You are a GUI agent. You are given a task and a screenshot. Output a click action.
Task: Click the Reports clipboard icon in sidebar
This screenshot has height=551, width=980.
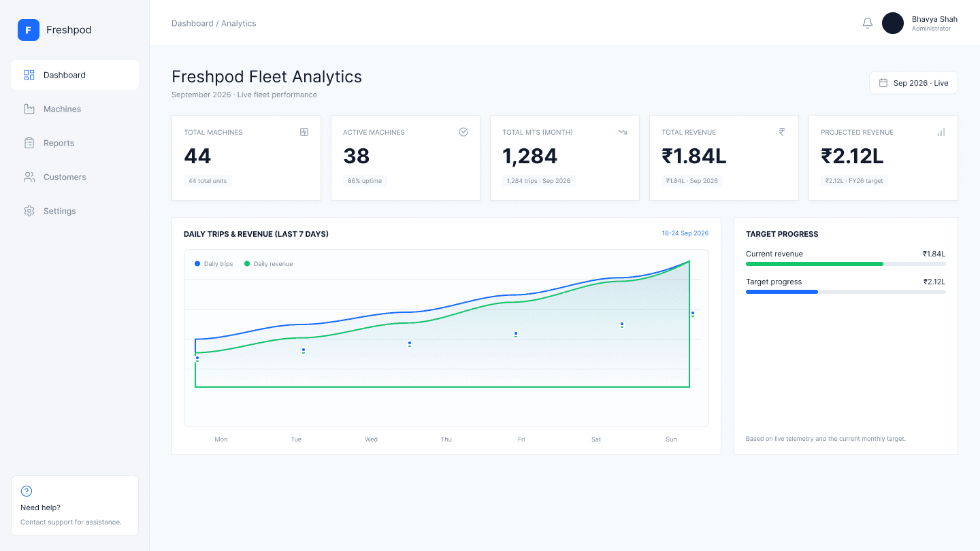29,143
